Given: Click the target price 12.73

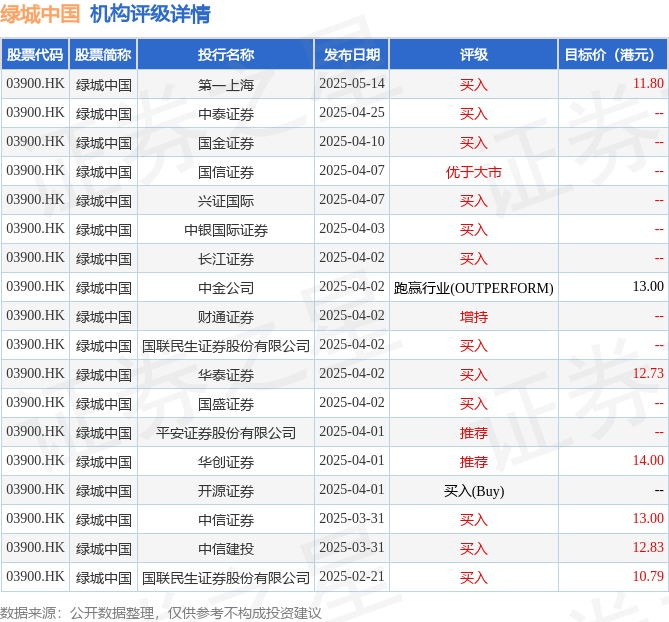Looking at the screenshot, I should tap(648, 373).
